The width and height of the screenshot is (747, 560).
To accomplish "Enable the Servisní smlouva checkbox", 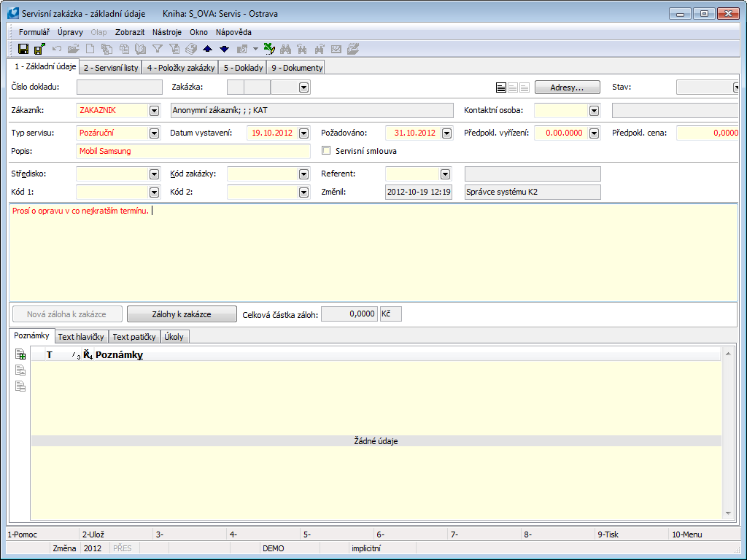I will (327, 151).
